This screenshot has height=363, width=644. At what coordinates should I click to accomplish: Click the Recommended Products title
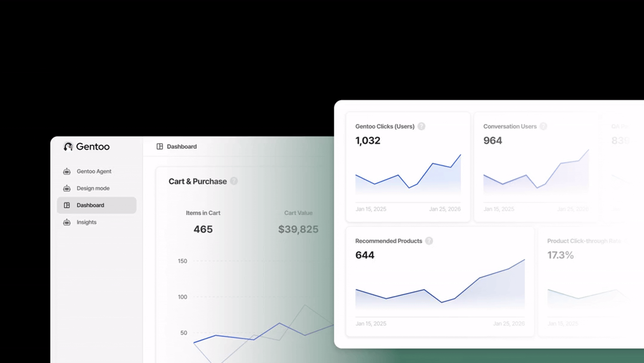pos(388,241)
